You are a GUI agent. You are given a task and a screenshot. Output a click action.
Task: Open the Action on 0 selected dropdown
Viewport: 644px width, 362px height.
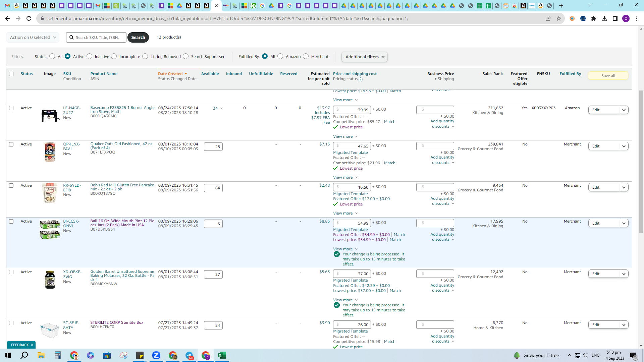33,38
